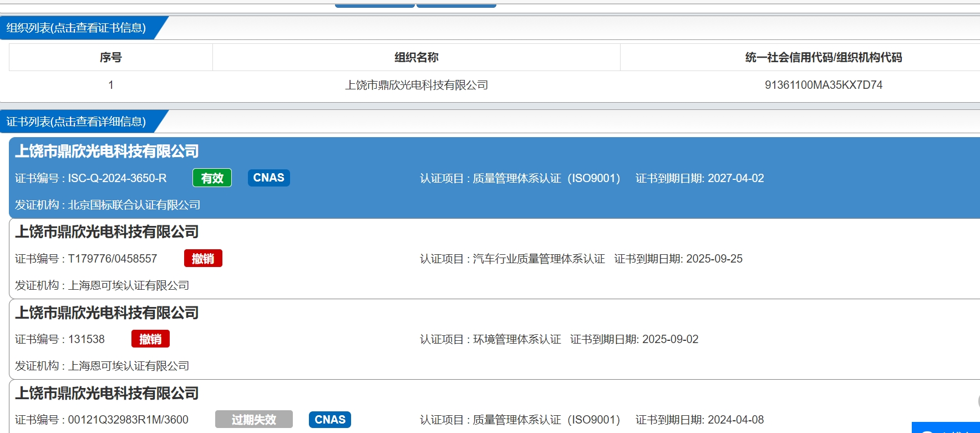Select the 组织列表 section header tab
The width and height of the screenshot is (980, 433).
(x=78, y=28)
